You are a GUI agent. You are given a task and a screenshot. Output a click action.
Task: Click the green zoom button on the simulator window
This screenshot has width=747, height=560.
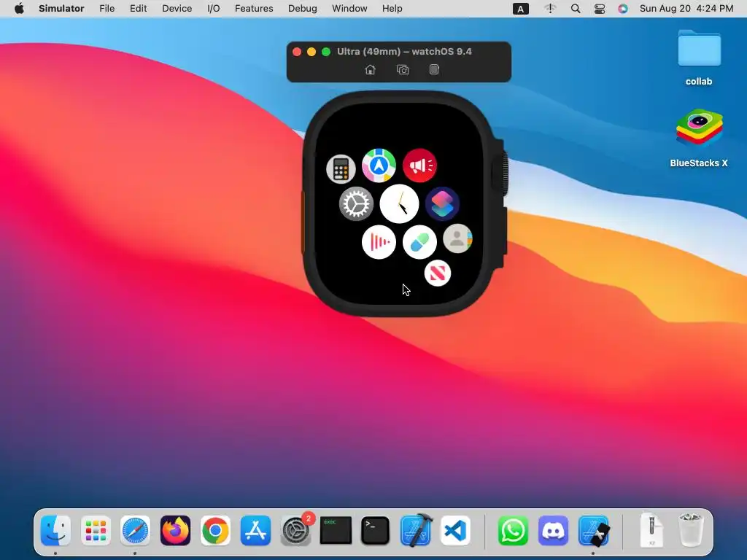pyautogui.click(x=326, y=52)
